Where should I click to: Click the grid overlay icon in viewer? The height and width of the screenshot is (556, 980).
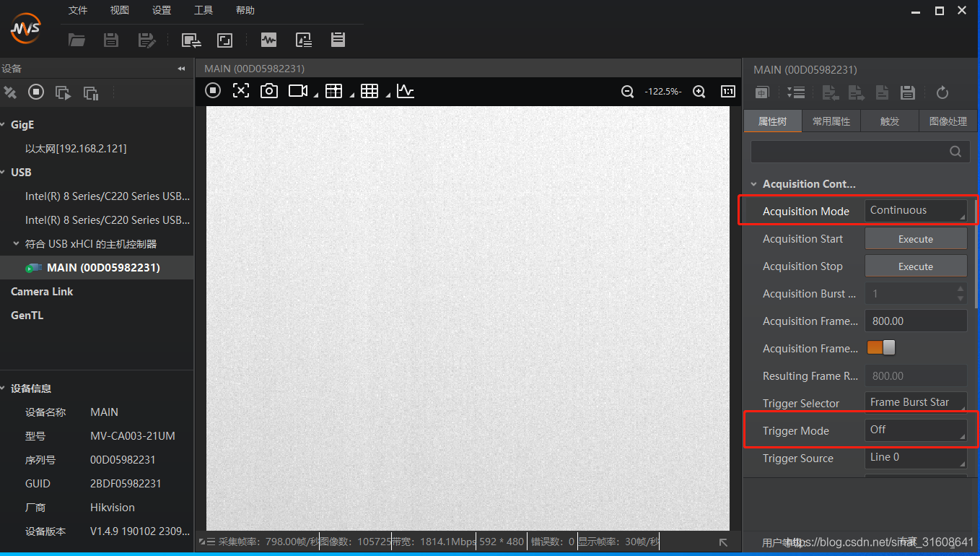tap(369, 90)
